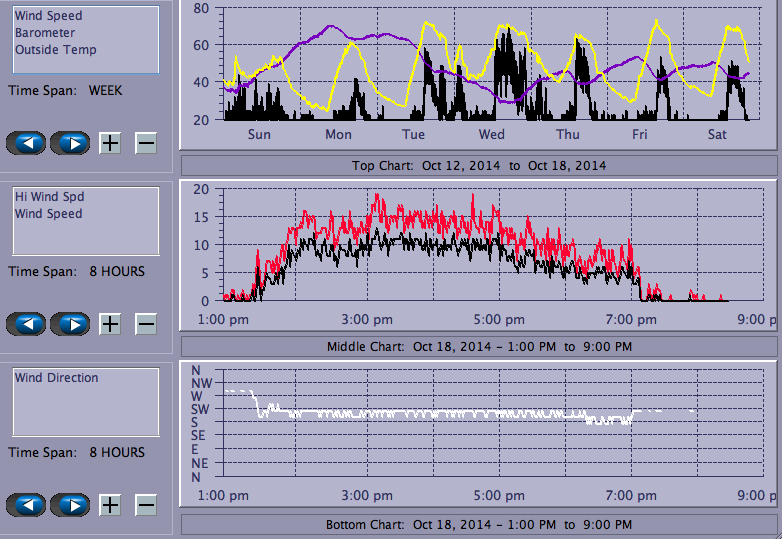This screenshot has height=539, width=782.
Task: Click the Wed label on weekly chart
Action: 491,135
